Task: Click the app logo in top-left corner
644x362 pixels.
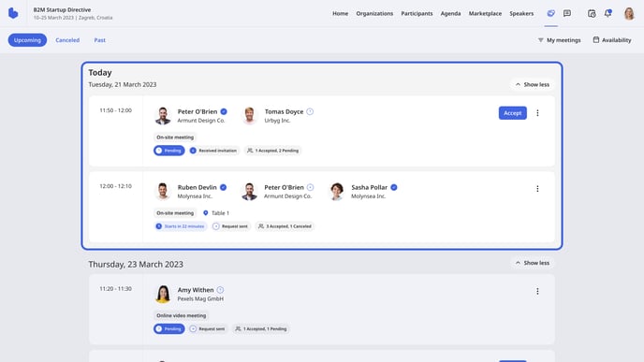Action: (13, 13)
